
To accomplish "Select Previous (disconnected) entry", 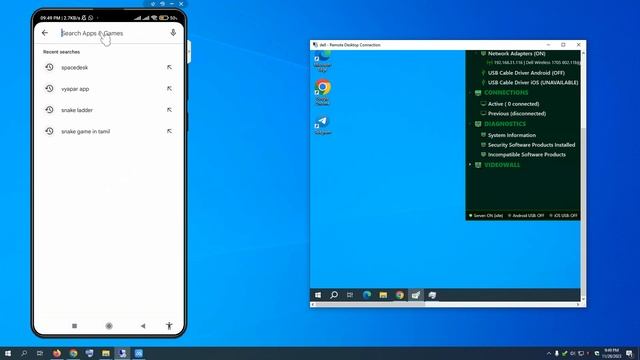I will (x=517, y=114).
